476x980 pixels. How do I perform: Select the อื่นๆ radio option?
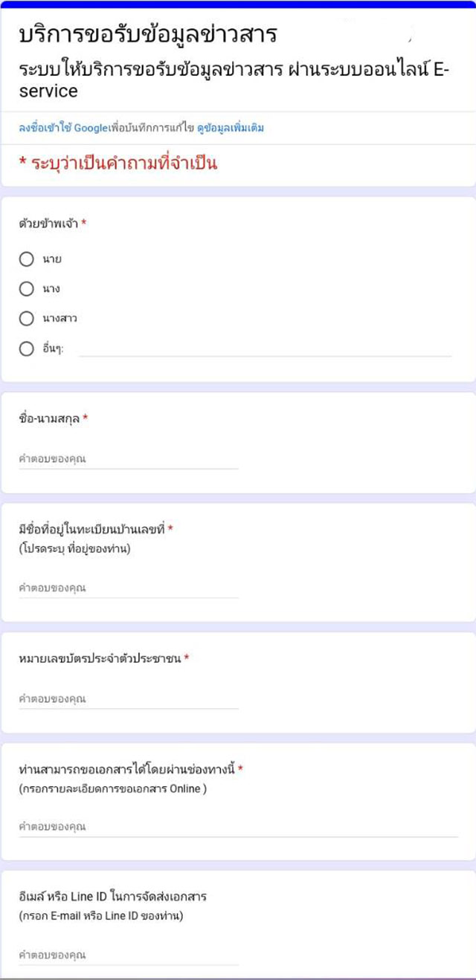click(x=27, y=348)
